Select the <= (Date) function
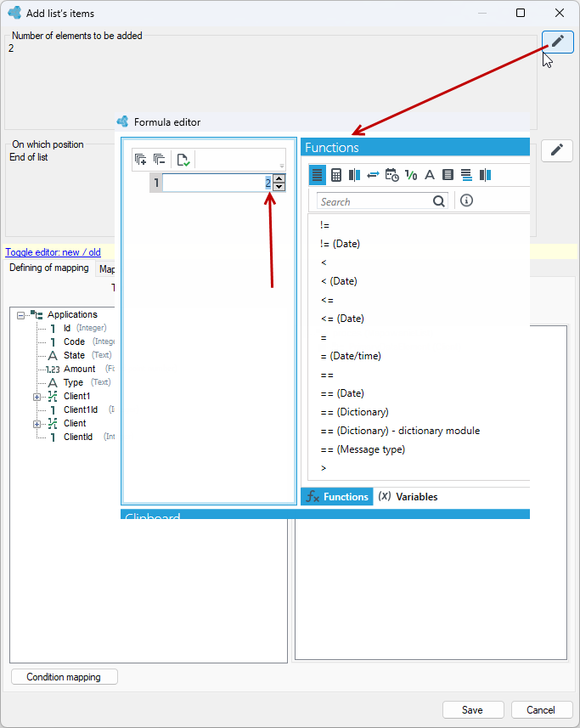This screenshot has height=728, width=580. [x=342, y=319]
